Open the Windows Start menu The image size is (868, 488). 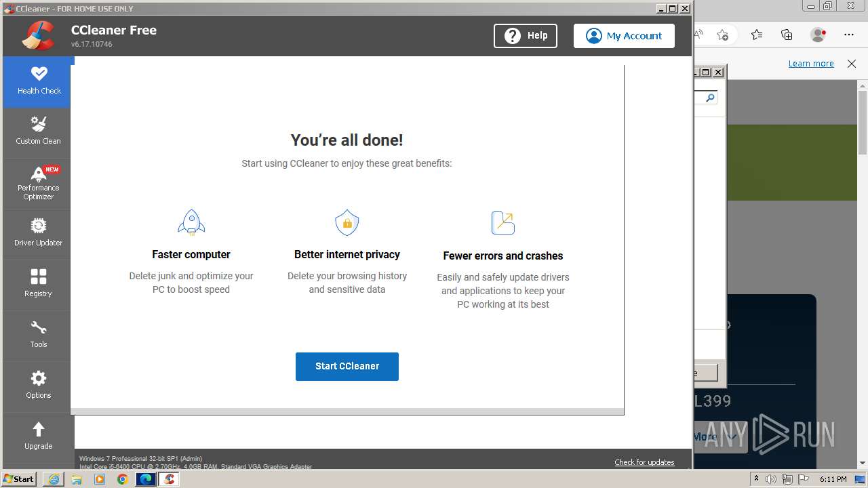click(x=19, y=479)
